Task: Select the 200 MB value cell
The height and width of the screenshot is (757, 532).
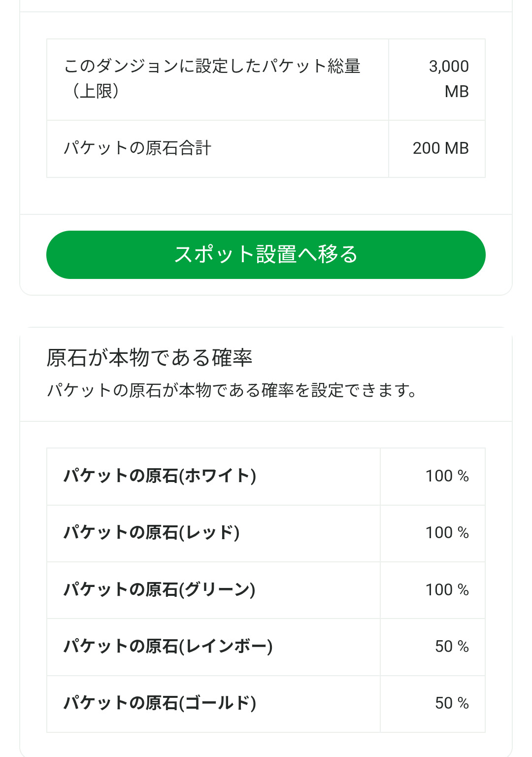Action: coord(440,148)
